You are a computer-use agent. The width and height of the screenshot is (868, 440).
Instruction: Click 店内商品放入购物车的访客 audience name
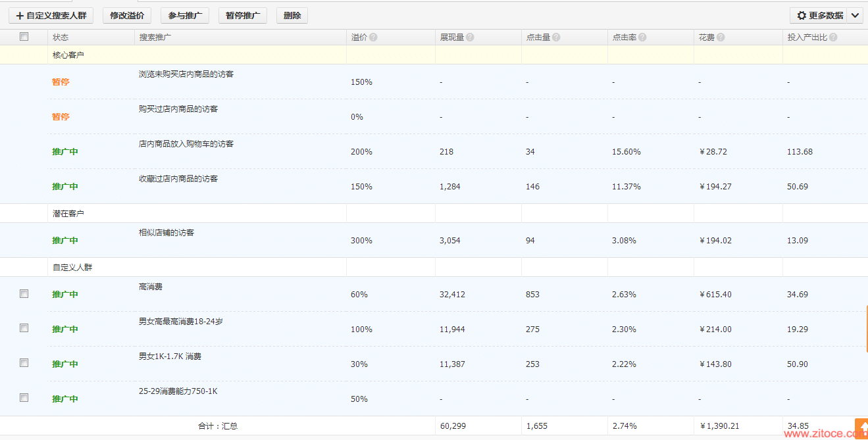(x=186, y=143)
